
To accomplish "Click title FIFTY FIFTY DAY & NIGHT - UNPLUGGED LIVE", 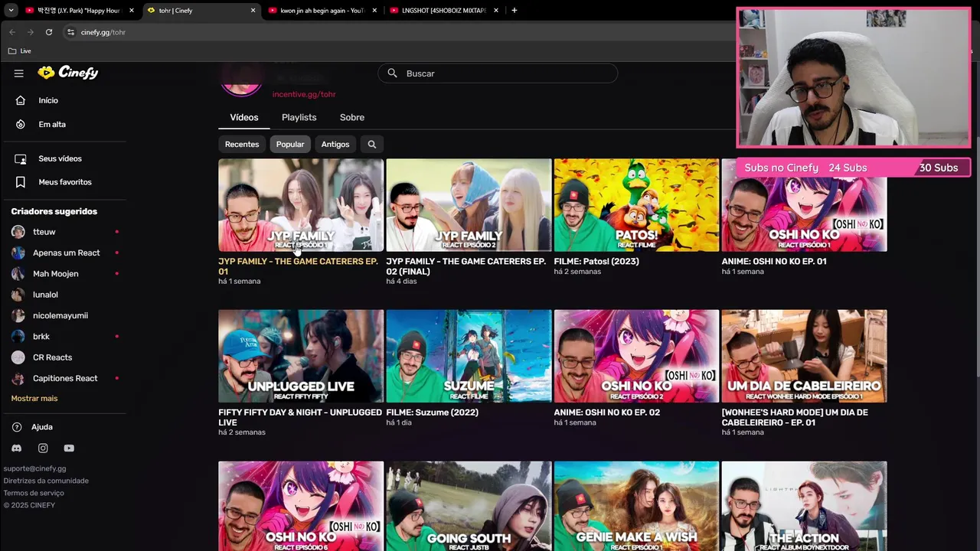I will pos(300,417).
